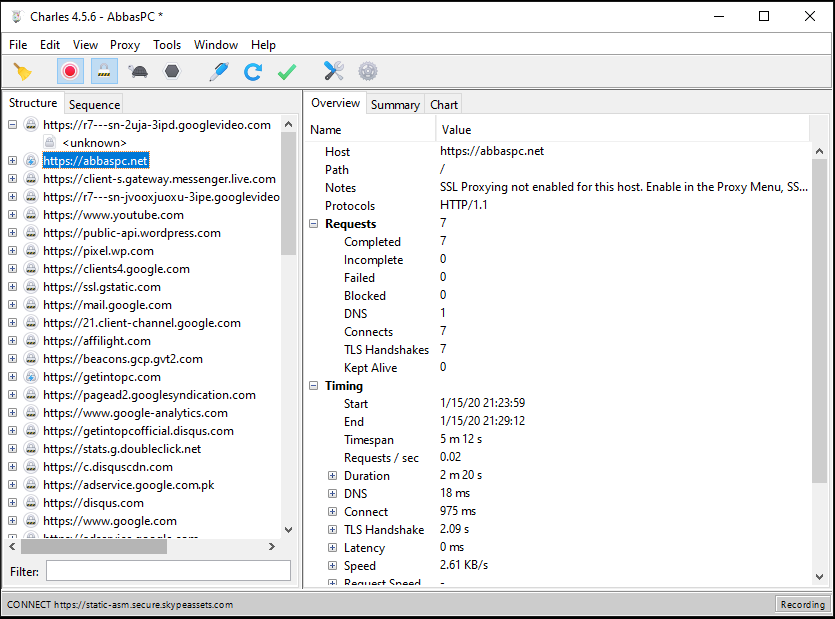Expand the Latency row
This screenshot has width=835, height=619.
click(x=332, y=548)
